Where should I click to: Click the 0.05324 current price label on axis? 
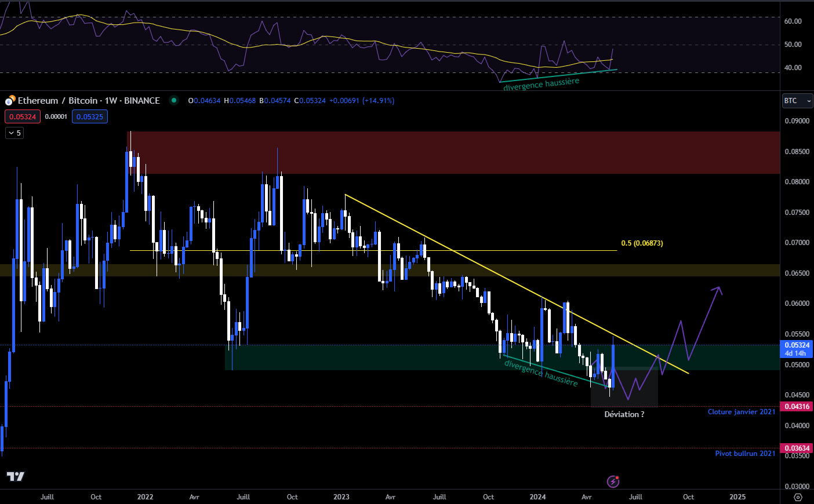tap(797, 345)
